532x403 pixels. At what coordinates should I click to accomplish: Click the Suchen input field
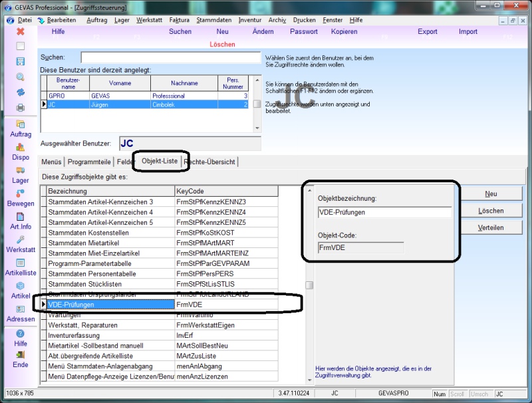171,57
